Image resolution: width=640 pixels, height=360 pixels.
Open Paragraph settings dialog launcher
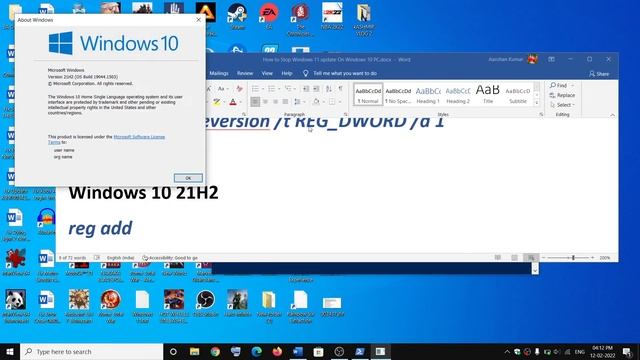[346, 114]
